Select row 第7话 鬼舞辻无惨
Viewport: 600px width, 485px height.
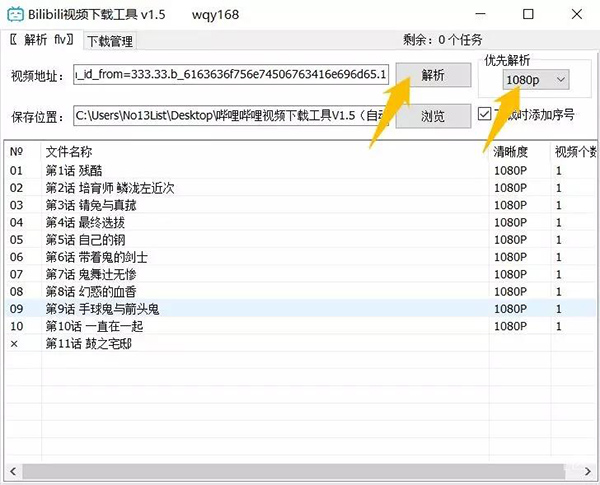pos(301,274)
